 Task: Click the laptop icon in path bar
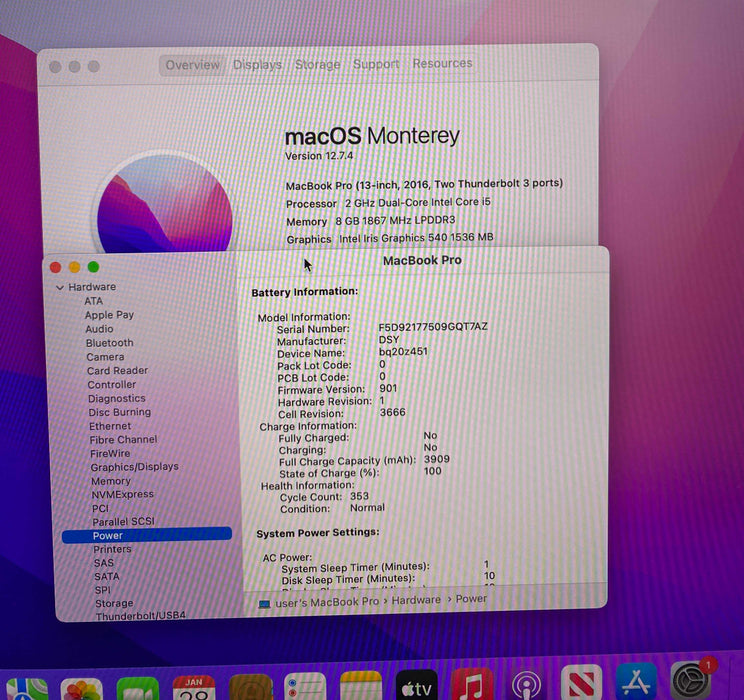tap(264, 604)
